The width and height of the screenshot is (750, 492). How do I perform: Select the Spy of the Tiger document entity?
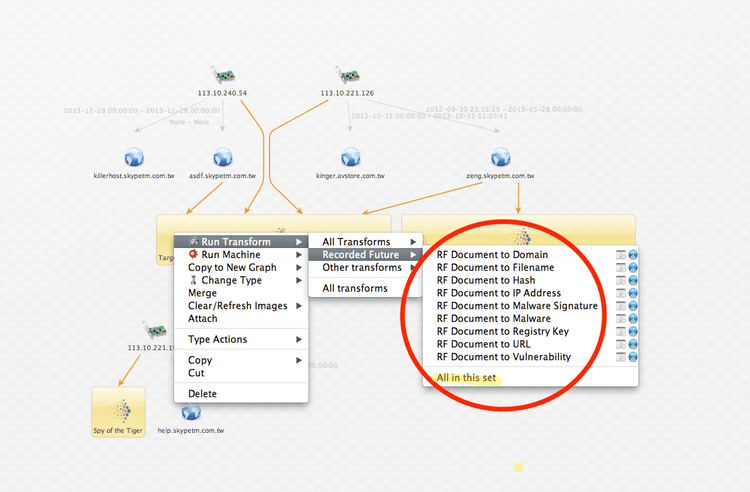tap(118, 411)
